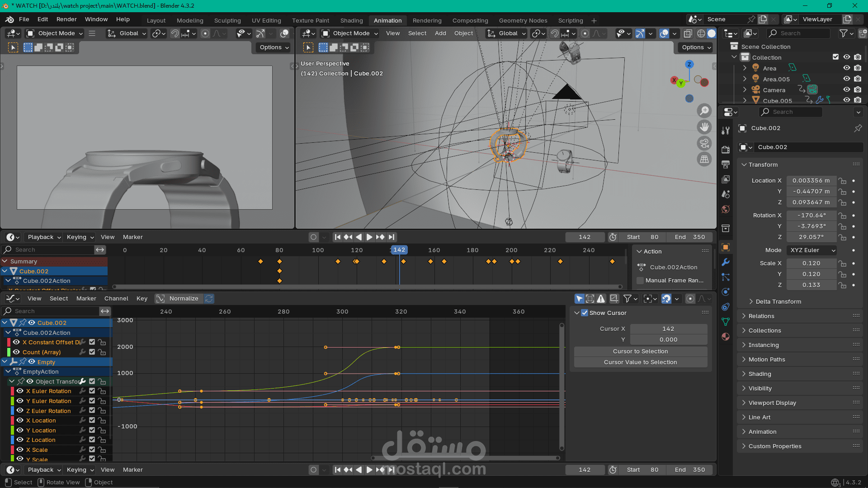Toggle Show Cursor checkbox in graph editor
This screenshot has height=488, width=868.
tap(585, 313)
